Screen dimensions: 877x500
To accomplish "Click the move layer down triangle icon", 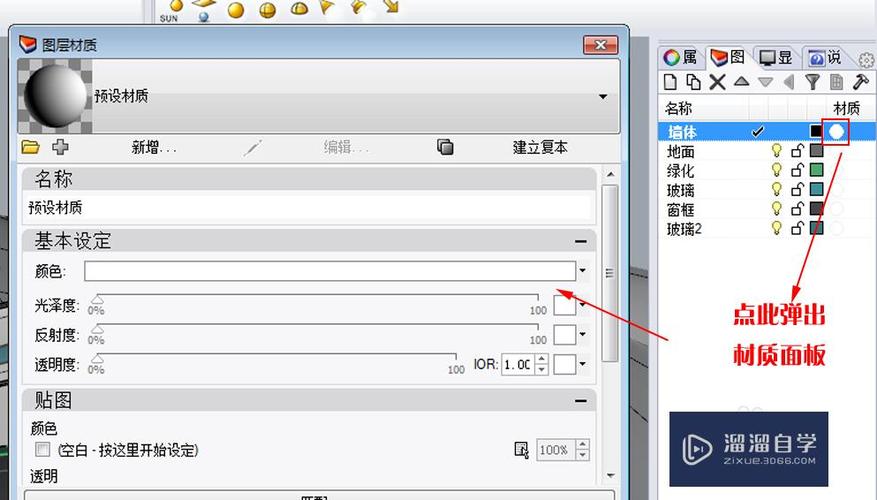I will click(x=765, y=83).
